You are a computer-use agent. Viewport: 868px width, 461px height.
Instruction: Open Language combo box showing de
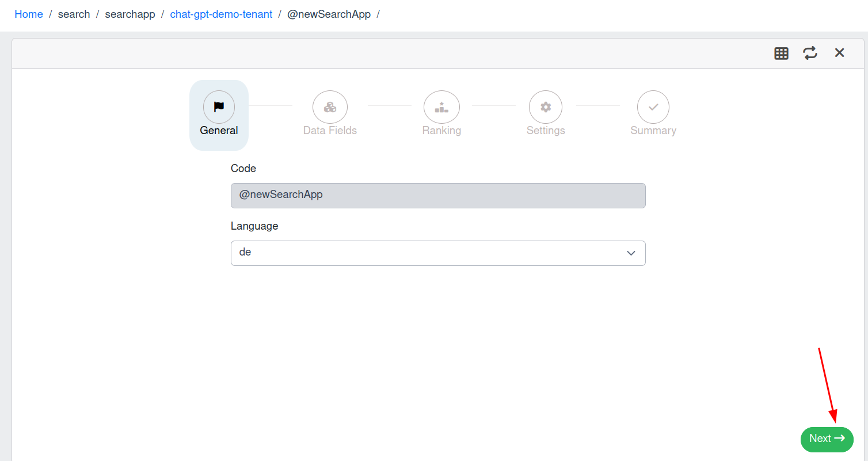[438, 253]
